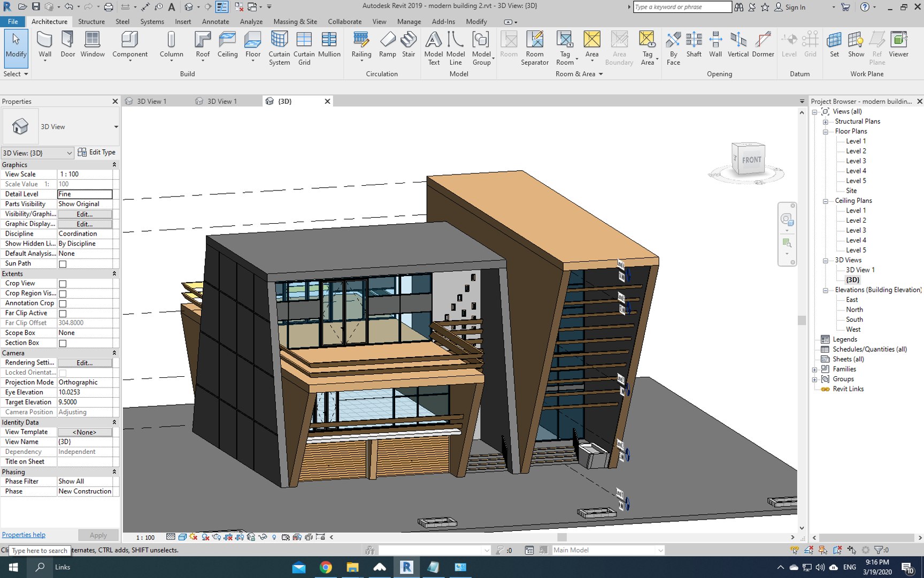This screenshot has width=924, height=578.
Task: Click the Apply button
Action: [x=98, y=535]
